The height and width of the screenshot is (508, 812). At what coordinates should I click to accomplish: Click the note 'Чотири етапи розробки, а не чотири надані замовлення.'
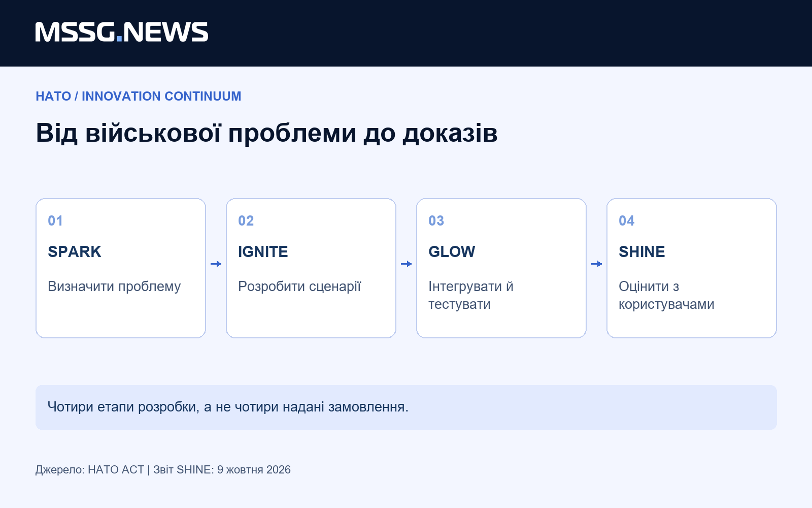pyautogui.click(x=228, y=407)
